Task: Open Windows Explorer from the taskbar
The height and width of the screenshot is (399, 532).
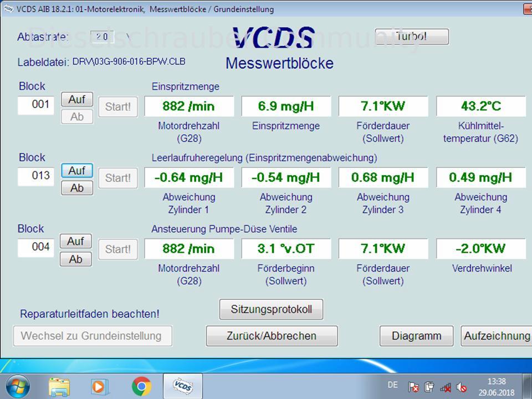Action: coord(59,387)
